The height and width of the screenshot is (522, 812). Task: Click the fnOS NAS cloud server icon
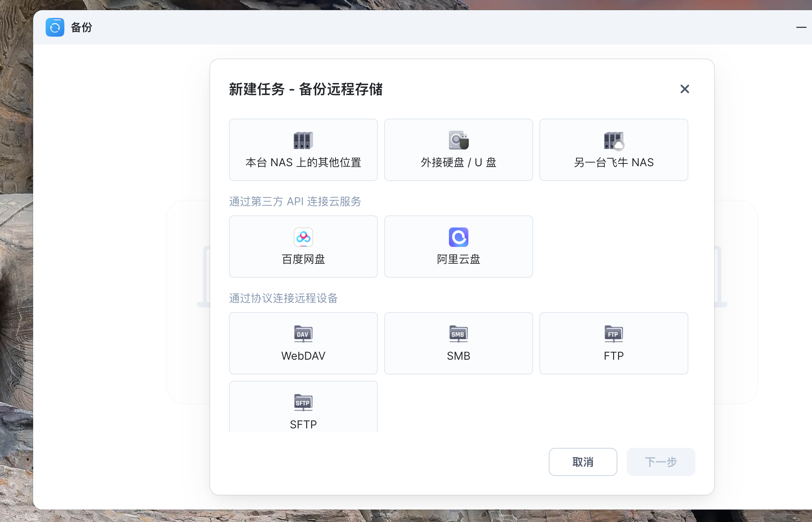click(x=613, y=141)
